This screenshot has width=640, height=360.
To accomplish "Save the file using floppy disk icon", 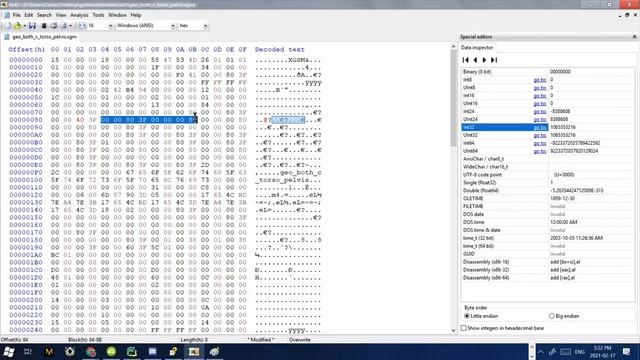I will click(32, 26).
